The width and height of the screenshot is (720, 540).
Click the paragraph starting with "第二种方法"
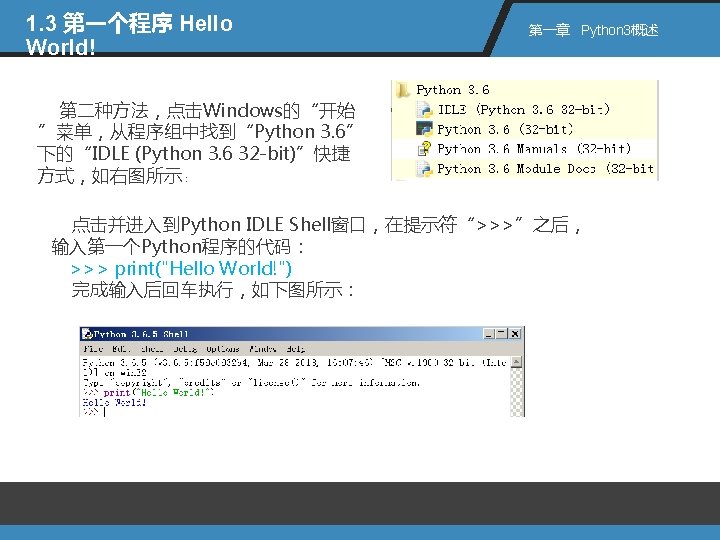coord(196,143)
